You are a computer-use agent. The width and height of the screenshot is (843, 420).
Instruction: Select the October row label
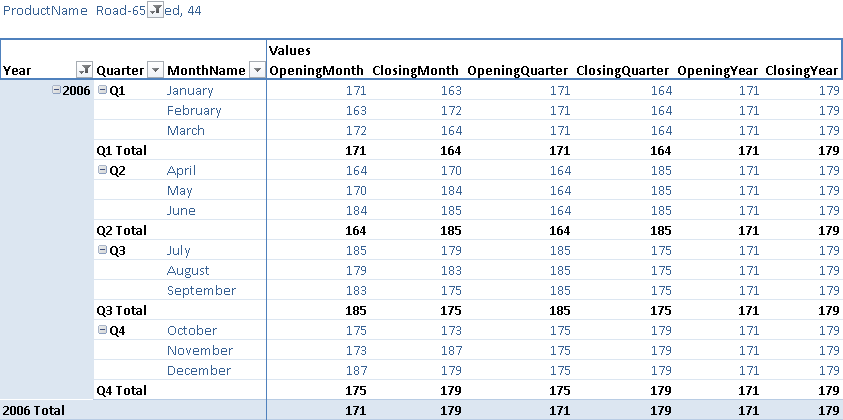pyautogui.click(x=192, y=330)
